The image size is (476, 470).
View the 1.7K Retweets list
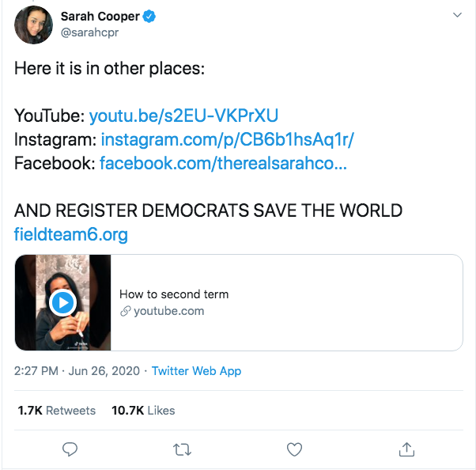click(56, 411)
